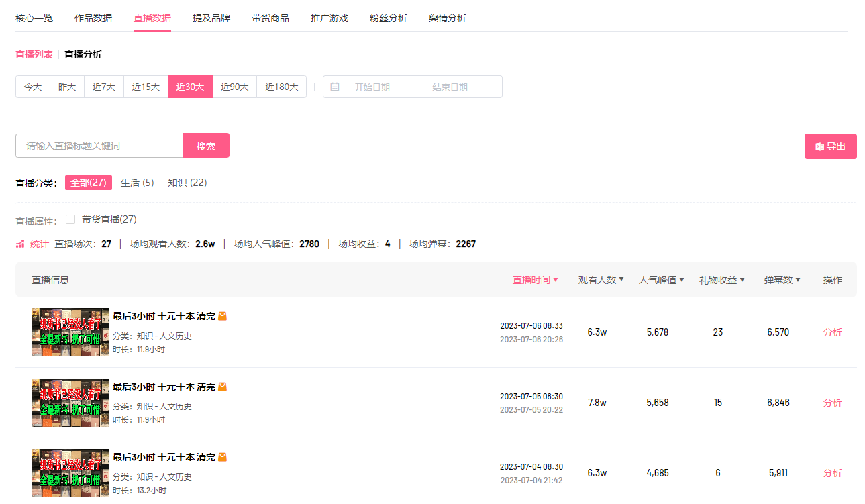
Task: Export data with 导出 button
Action: point(831,146)
